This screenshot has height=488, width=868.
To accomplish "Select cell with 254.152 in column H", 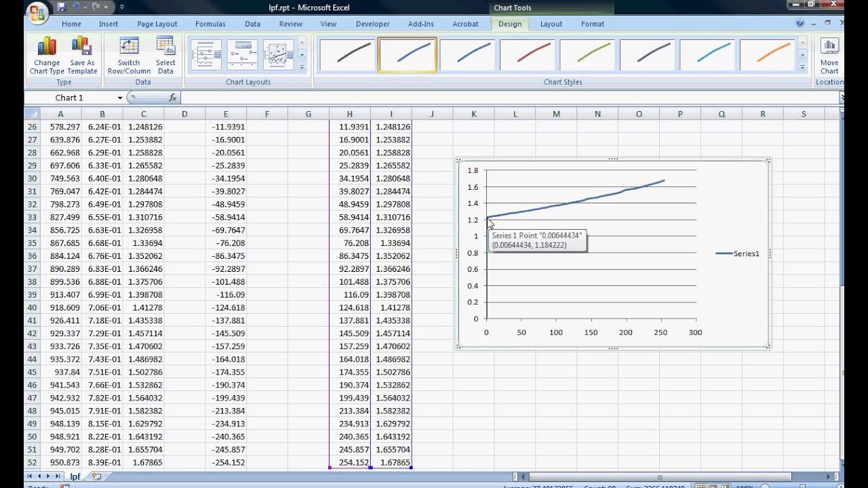I will (350, 462).
